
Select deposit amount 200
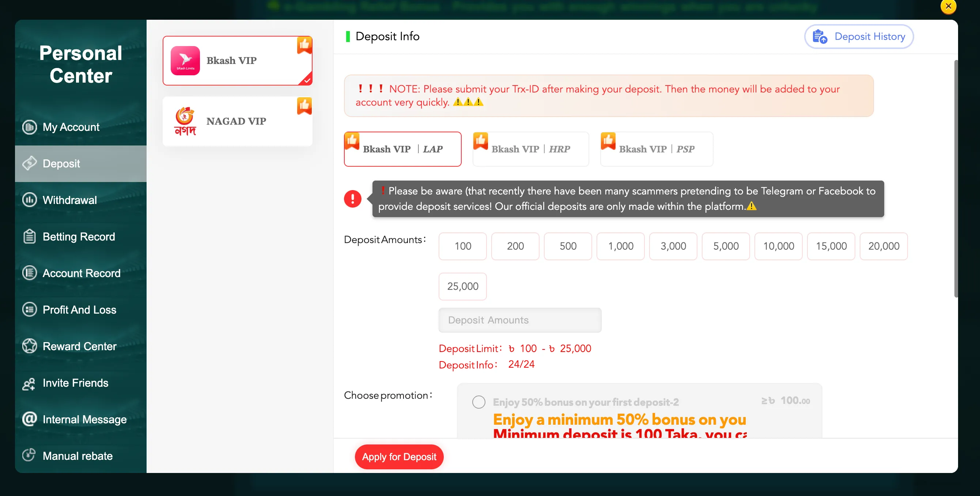coord(515,246)
